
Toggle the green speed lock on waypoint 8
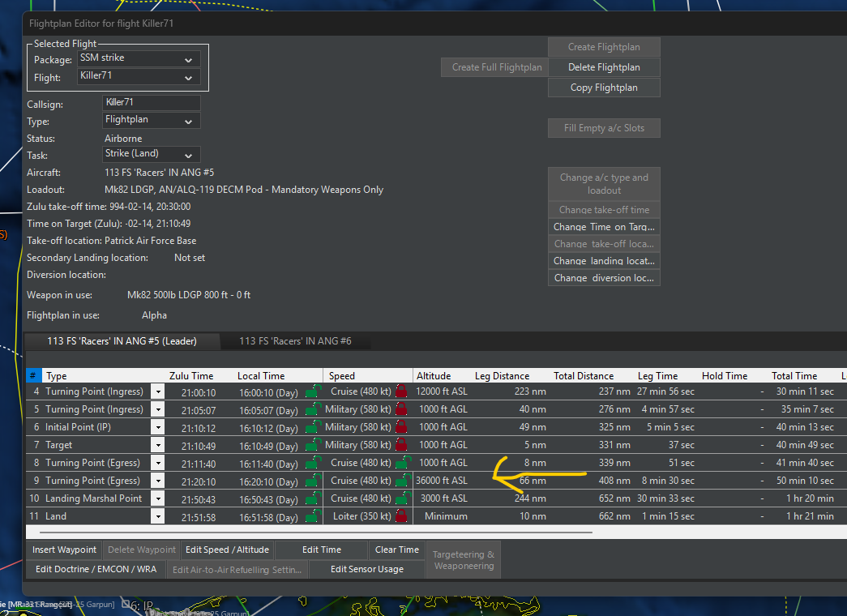pyautogui.click(x=403, y=462)
